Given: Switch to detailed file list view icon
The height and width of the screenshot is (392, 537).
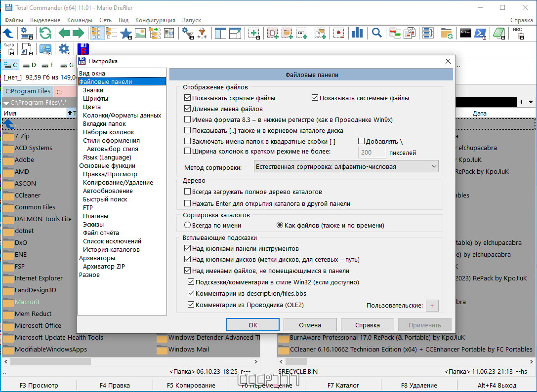Looking at the screenshot, I should coord(111,33).
